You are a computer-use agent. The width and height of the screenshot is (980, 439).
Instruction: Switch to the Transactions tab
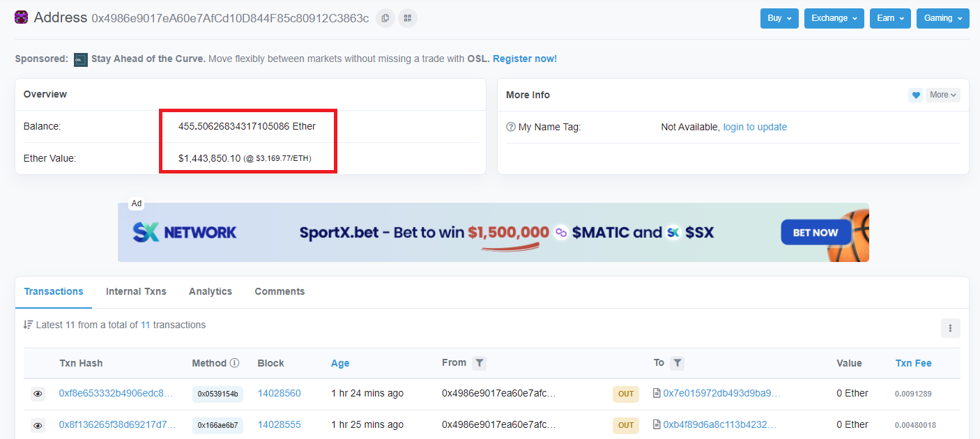coord(54,291)
